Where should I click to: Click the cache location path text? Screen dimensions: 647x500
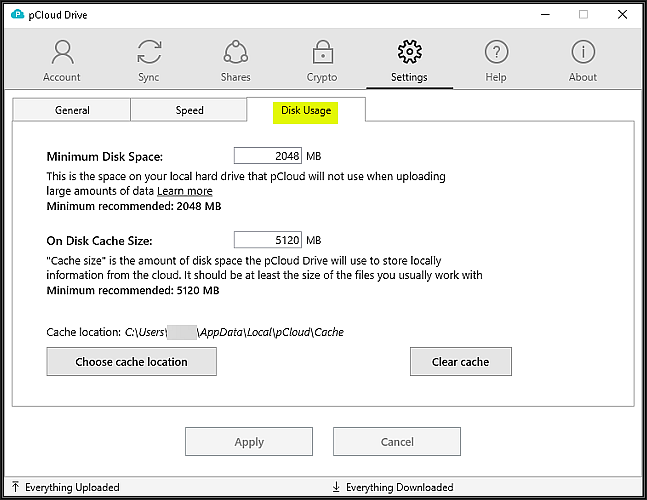tap(234, 332)
